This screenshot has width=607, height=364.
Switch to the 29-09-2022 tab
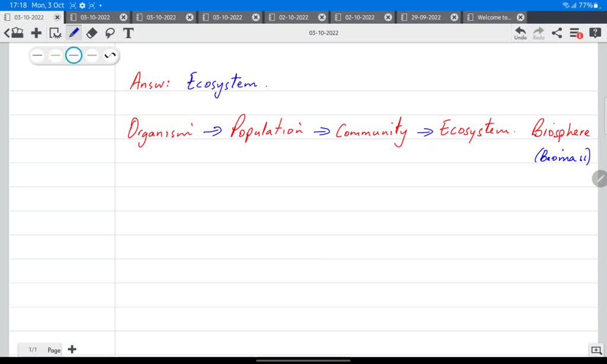click(x=426, y=17)
